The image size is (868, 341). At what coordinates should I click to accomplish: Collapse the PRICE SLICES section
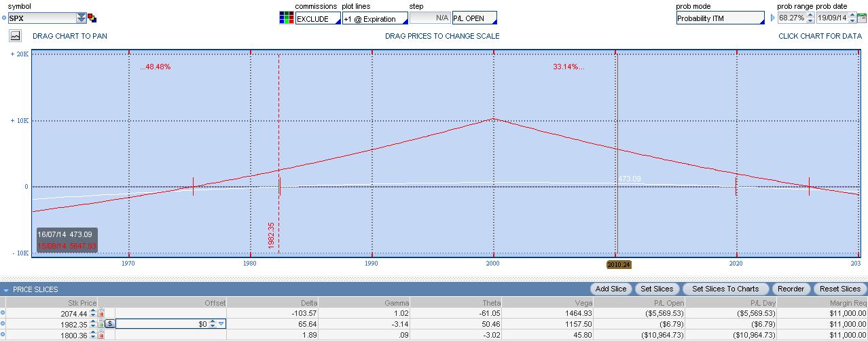pos(6,290)
